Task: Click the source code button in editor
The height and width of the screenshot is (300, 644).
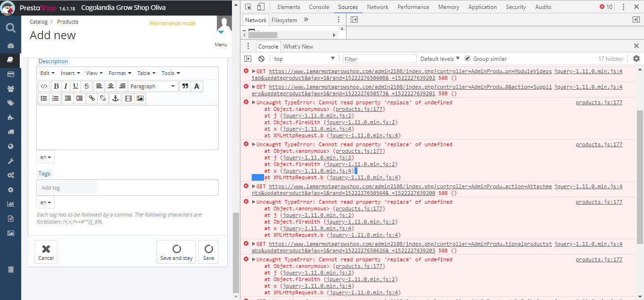Action: 43,86
